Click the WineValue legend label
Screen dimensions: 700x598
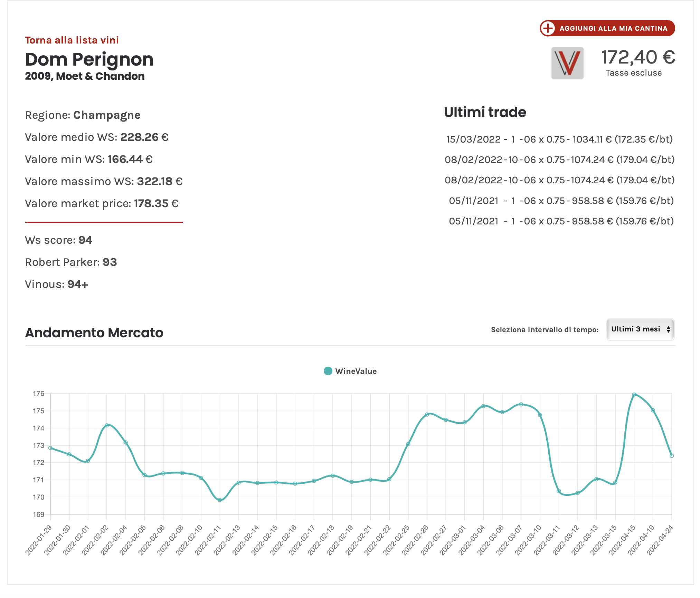click(356, 371)
